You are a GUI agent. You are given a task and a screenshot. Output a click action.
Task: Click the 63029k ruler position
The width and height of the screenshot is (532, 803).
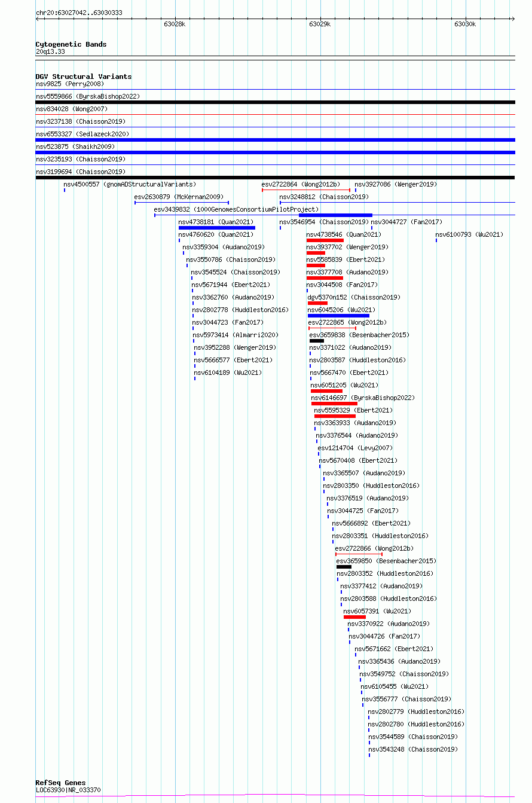[320, 25]
